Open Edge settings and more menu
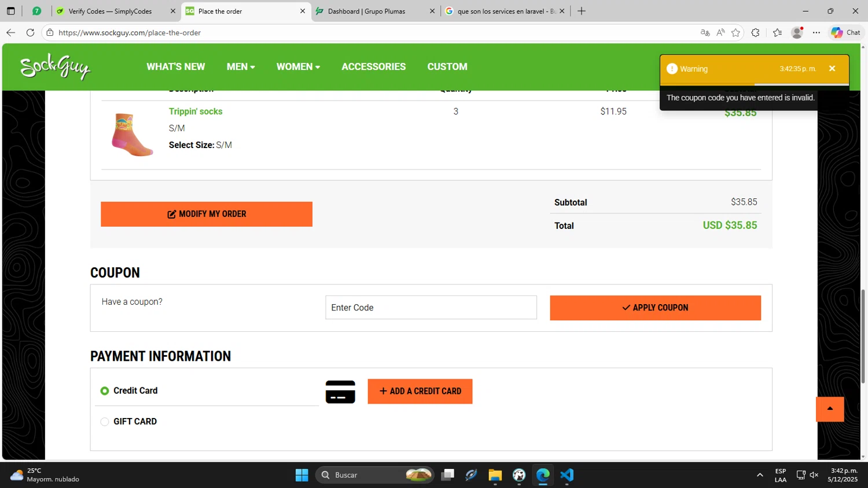The image size is (868, 488). pyautogui.click(x=816, y=32)
